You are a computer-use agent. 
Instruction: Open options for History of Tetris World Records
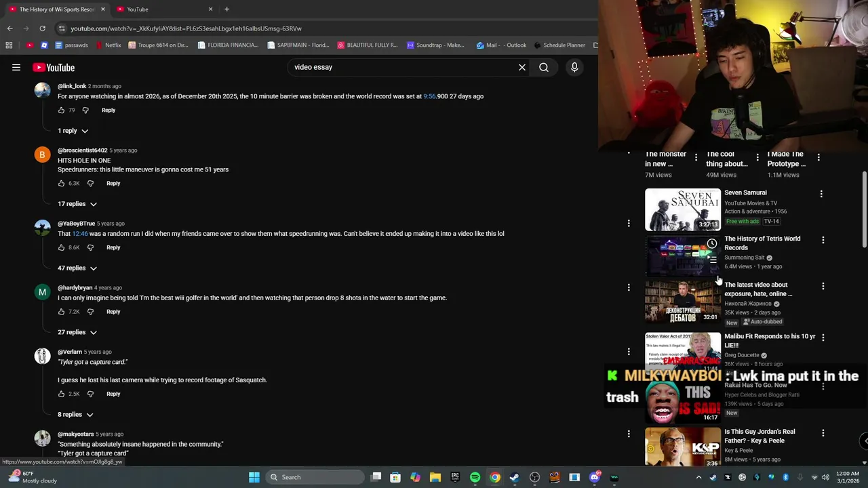point(823,240)
